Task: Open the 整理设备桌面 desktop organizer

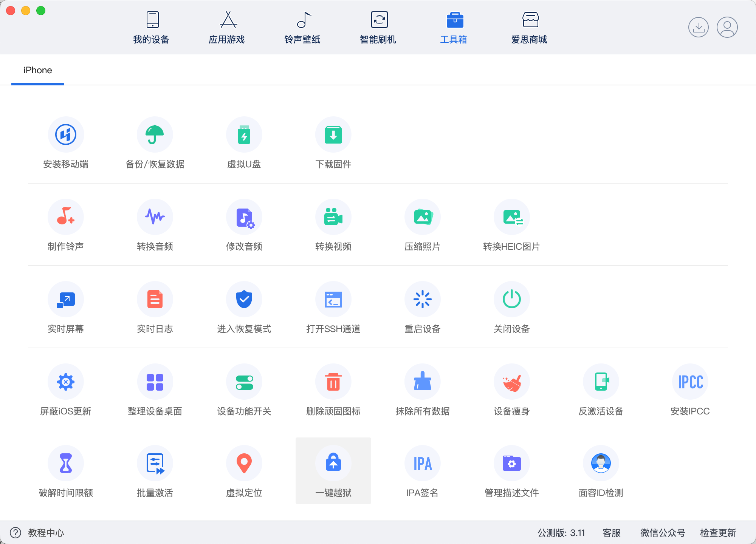Action: pyautogui.click(x=155, y=390)
